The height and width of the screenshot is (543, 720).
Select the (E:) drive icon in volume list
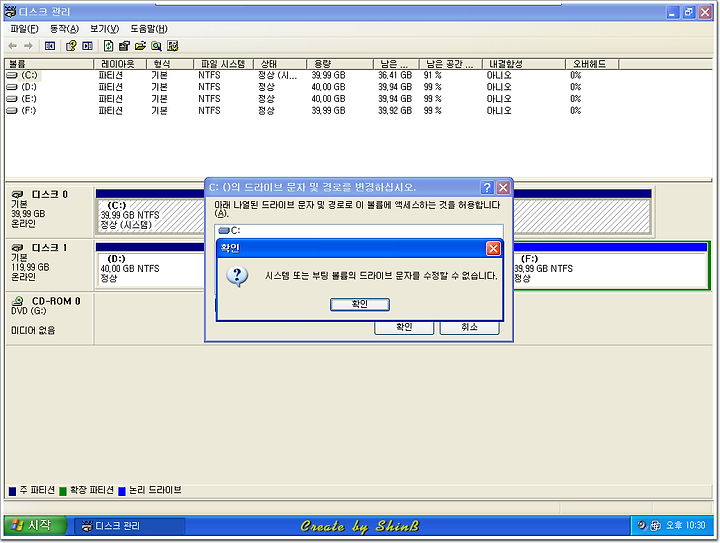pos(12,99)
